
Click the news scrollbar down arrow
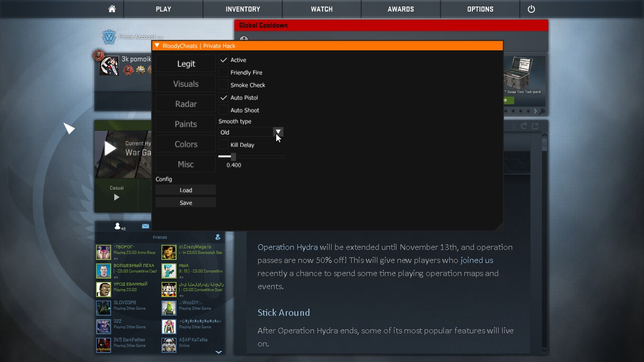(x=544, y=349)
